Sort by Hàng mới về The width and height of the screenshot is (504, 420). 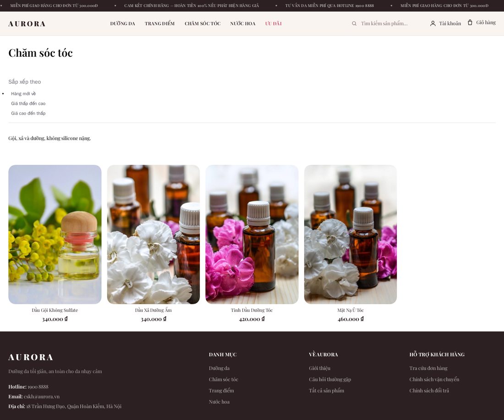[x=23, y=93]
